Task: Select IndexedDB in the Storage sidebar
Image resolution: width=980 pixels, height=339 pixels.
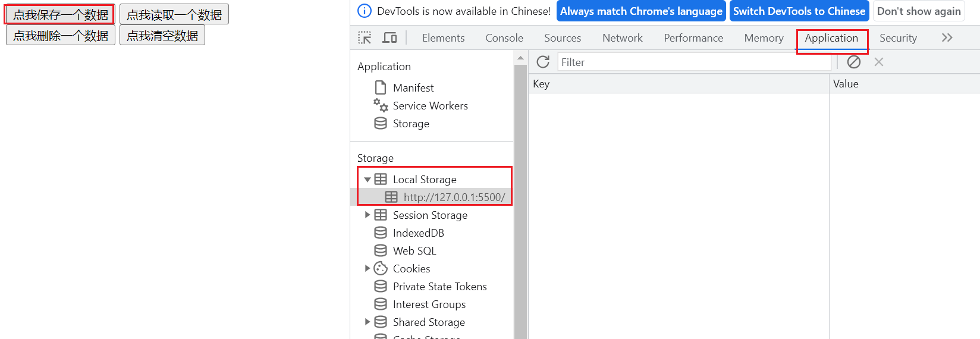Action: tap(418, 233)
